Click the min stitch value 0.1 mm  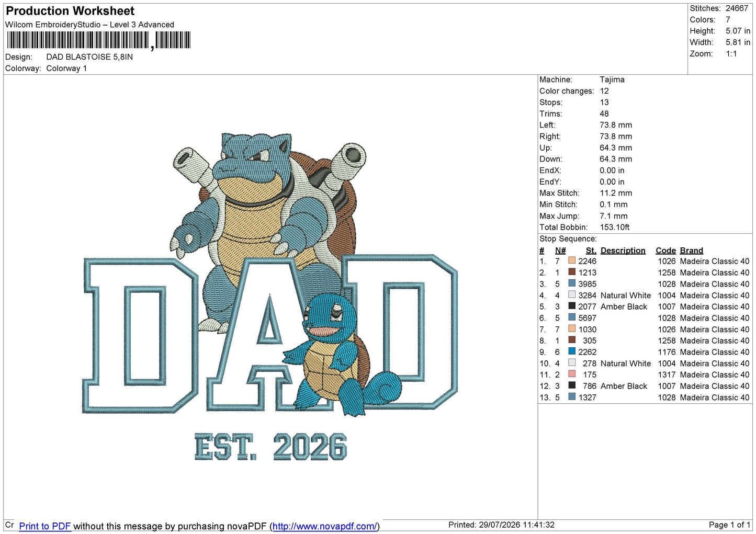(614, 204)
